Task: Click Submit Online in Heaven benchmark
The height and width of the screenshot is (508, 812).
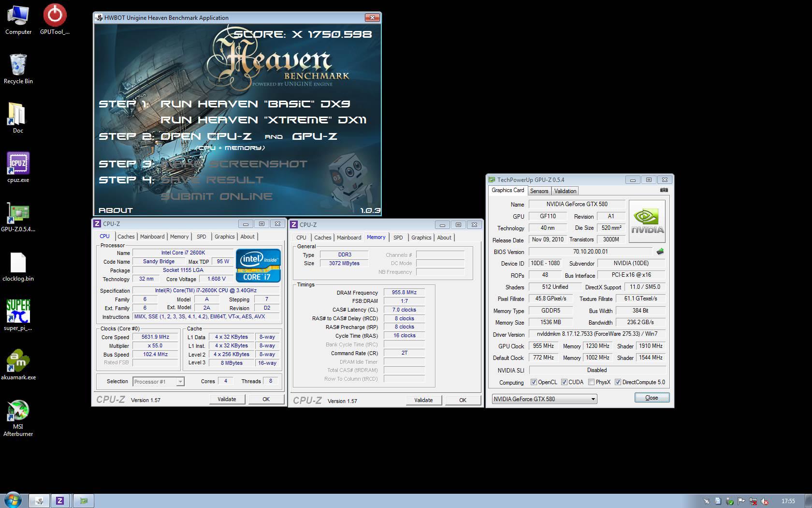Action: coord(217,196)
